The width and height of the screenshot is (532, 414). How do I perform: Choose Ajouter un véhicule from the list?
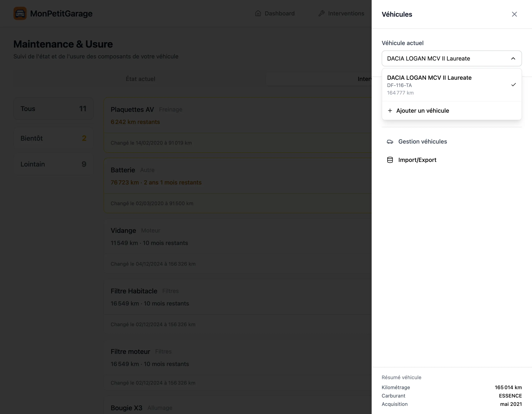click(x=423, y=111)
